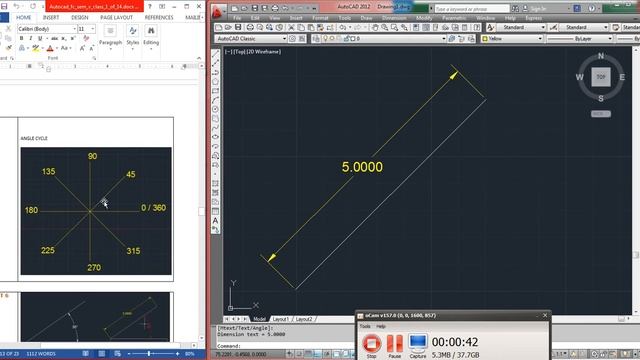This screenshot has width=640, height=360.
Task: Open the Draw menu in AutoCAD
Action: tap(366, 18)
